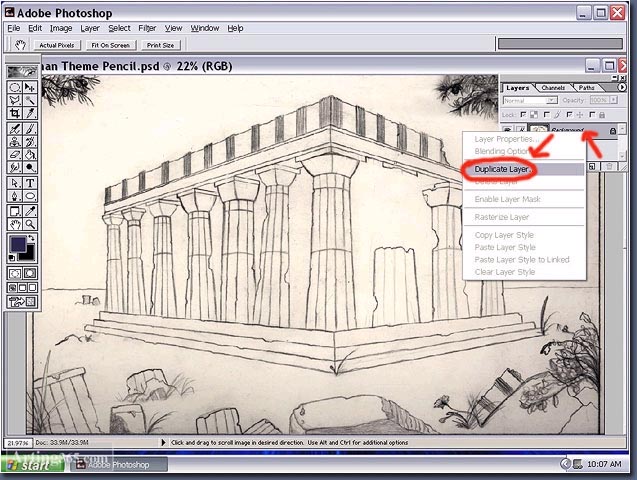Open Adobe Online from toolbox header image

coord(22,72)
